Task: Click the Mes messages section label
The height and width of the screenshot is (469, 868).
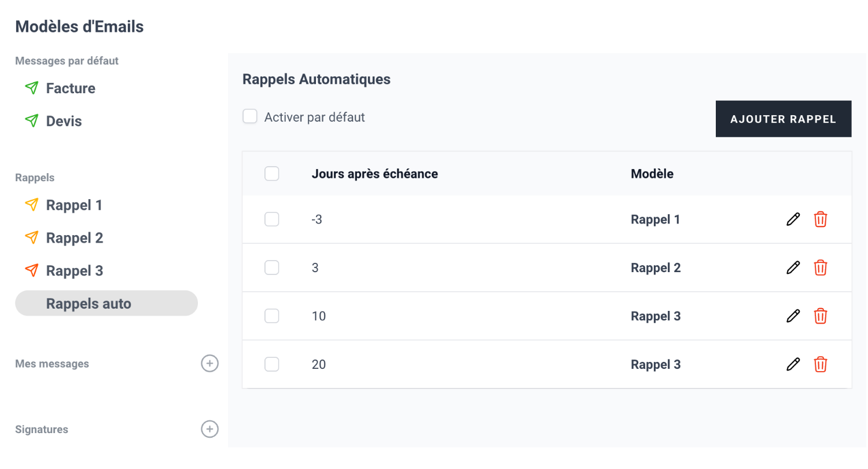Action: click(x=52, y=364)
